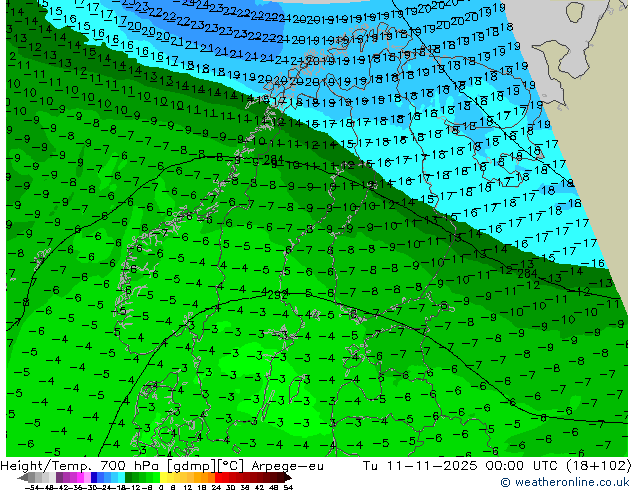
Task: Click the 'Tu 11-11-2025 00:00 UTC' date label
Action: pyautogui.click(x=461, y=466)
